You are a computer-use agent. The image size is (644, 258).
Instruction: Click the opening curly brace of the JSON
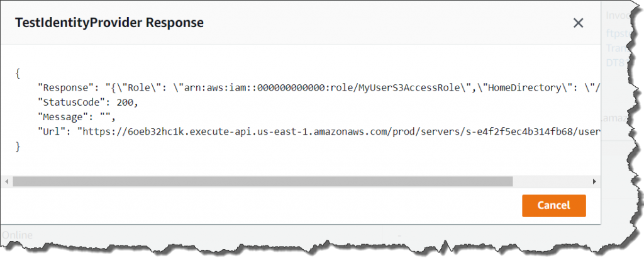pos(18,72)
